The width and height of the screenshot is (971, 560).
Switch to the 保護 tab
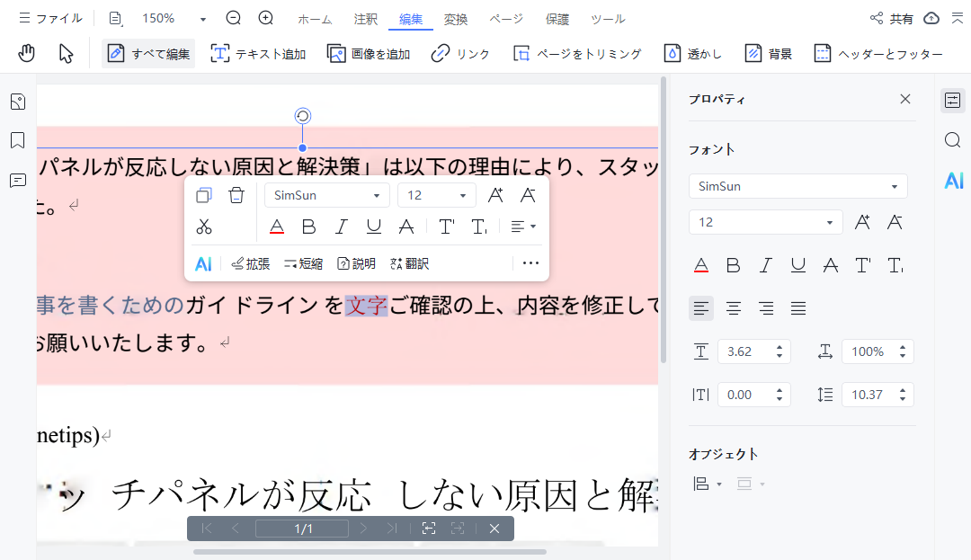click(557, 19)
